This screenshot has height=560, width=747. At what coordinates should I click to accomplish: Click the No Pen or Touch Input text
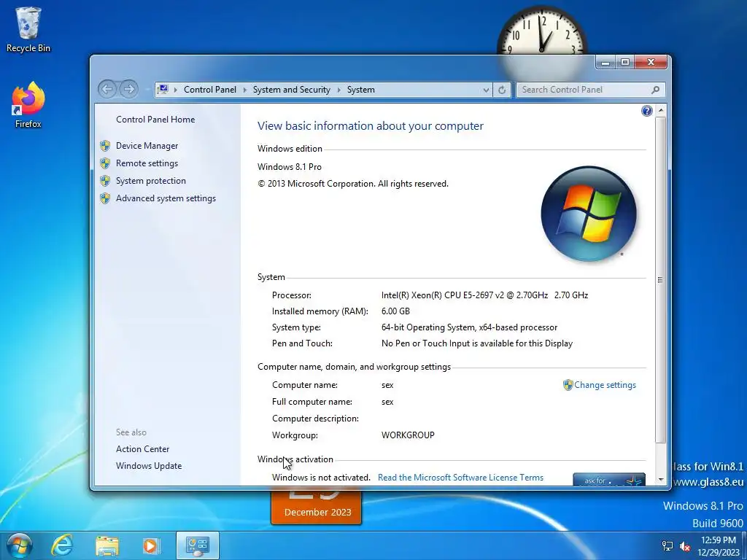pos(477,343)
